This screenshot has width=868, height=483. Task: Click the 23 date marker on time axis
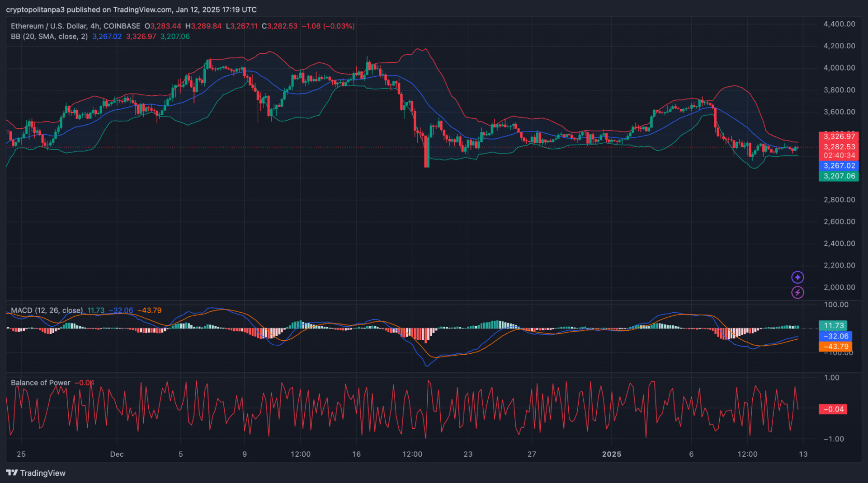[x=468, y=454]
